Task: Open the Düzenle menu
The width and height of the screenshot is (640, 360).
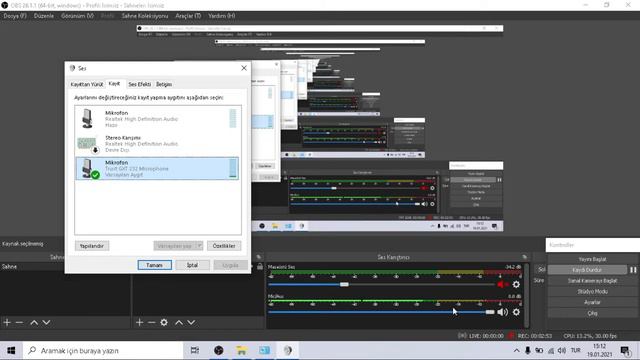Action: click(x=44, y=16)
